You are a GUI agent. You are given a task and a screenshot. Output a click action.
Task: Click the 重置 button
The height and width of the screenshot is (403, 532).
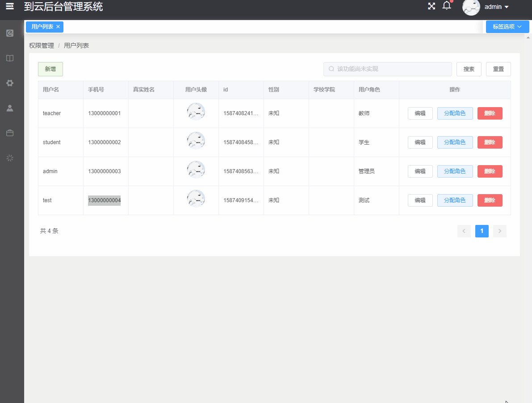[498, 69]
